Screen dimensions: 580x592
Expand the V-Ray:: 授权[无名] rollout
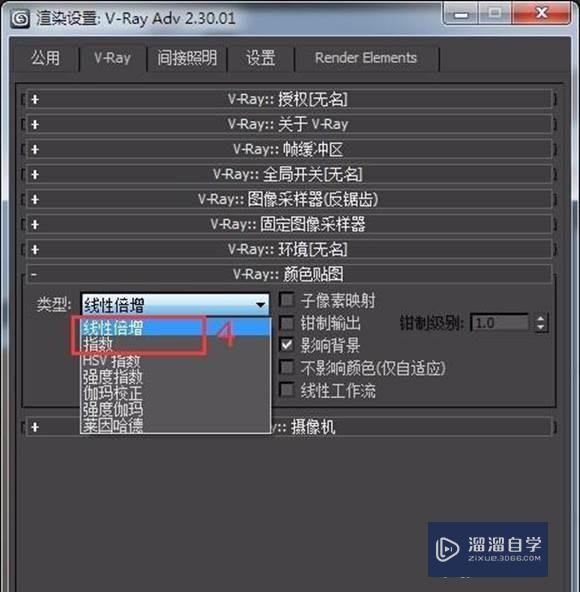click(289, 99)
